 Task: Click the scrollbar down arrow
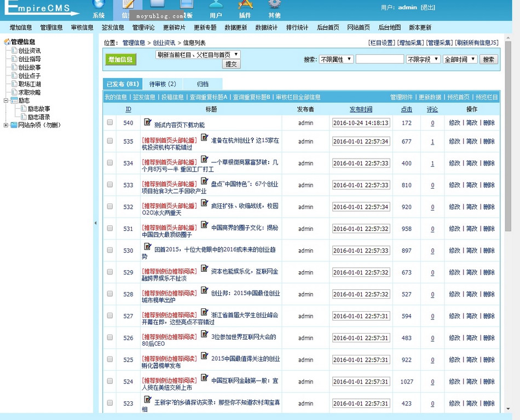[x=508, y=409]
